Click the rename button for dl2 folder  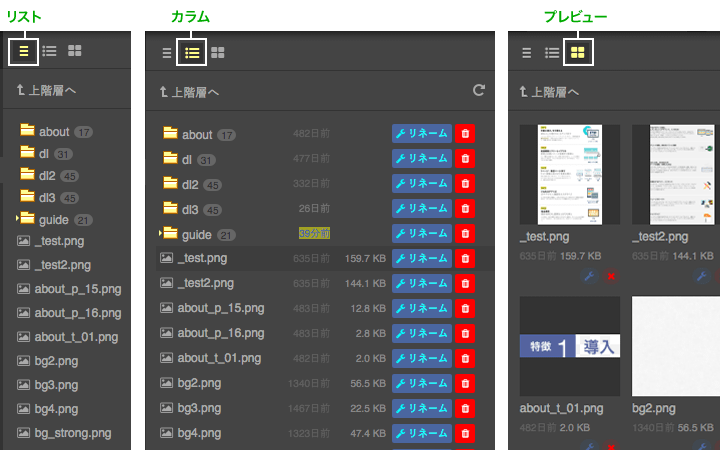[421, 184]
